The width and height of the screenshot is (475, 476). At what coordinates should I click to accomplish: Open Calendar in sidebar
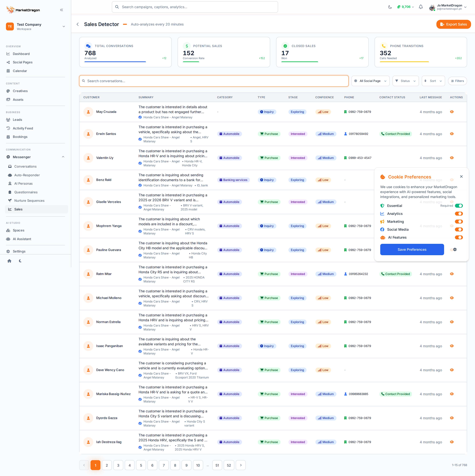pos(20,71)
